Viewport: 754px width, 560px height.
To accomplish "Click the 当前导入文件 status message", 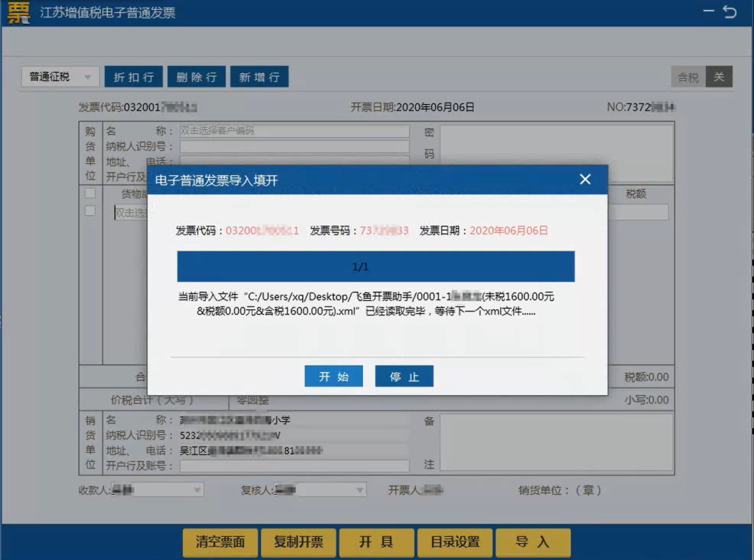I will pos(366,304).
